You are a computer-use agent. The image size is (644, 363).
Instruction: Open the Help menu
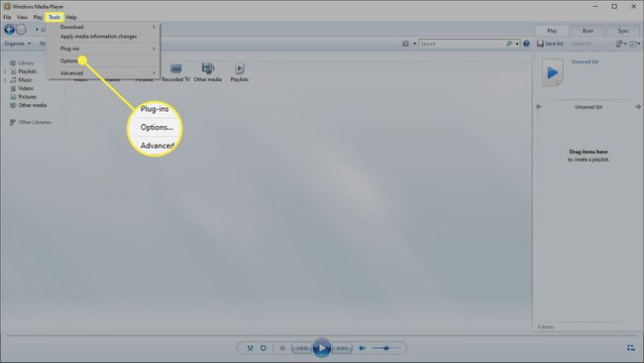[x=71, y=17]
